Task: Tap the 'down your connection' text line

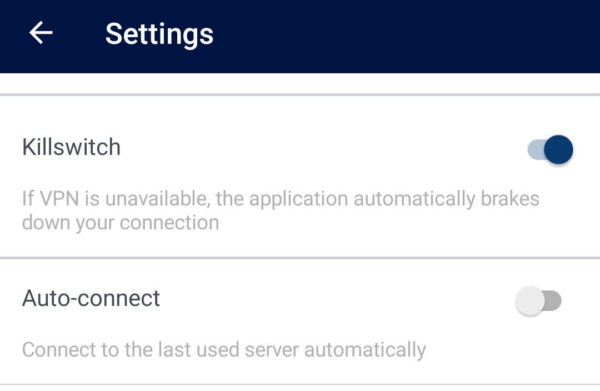Action: tap(121, 223)
